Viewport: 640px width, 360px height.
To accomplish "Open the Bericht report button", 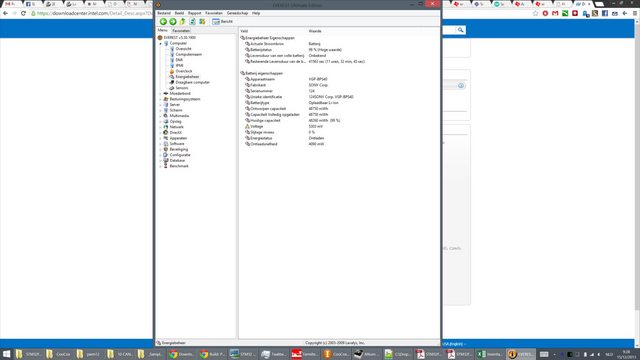I will [222, 22].
